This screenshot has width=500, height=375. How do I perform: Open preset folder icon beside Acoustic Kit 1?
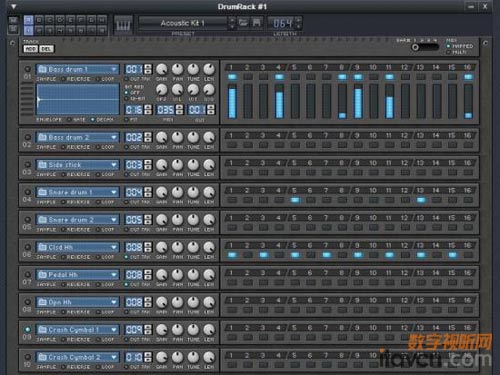point(243,23)
